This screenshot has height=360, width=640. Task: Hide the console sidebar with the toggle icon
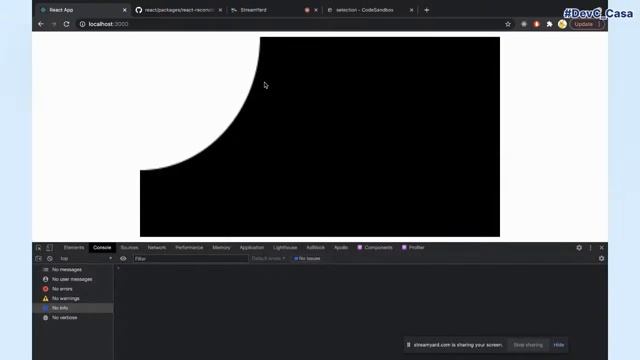tap(38, 258)
